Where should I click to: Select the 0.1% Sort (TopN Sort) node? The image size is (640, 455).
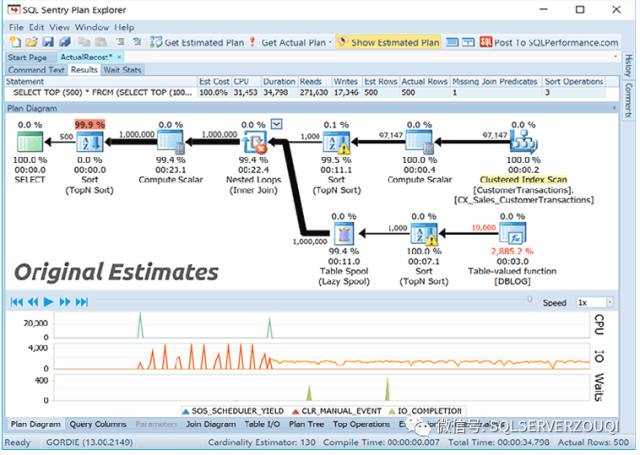coord(337,142)
